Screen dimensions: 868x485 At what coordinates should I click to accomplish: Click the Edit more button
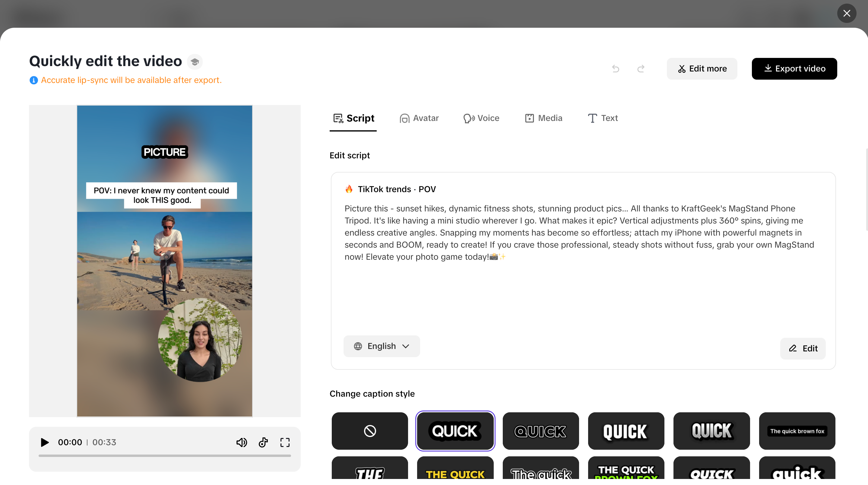click(x=702, y=68)
